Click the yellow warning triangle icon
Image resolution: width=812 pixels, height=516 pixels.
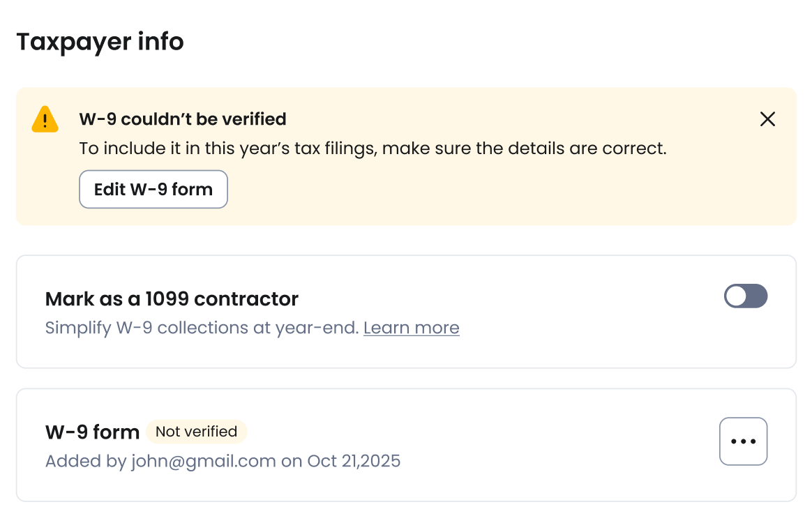pyautogui.click(x=45, y=119)
